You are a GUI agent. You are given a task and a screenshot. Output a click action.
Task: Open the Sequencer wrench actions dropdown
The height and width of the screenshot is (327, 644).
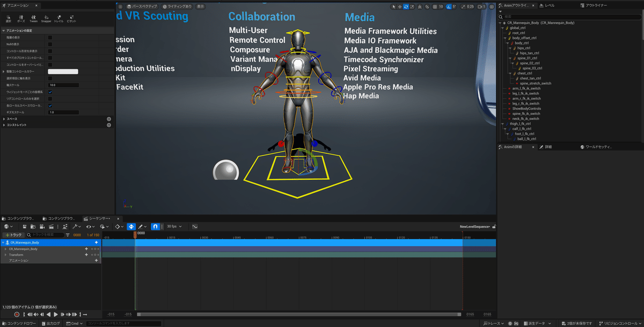tap(77, 227)
